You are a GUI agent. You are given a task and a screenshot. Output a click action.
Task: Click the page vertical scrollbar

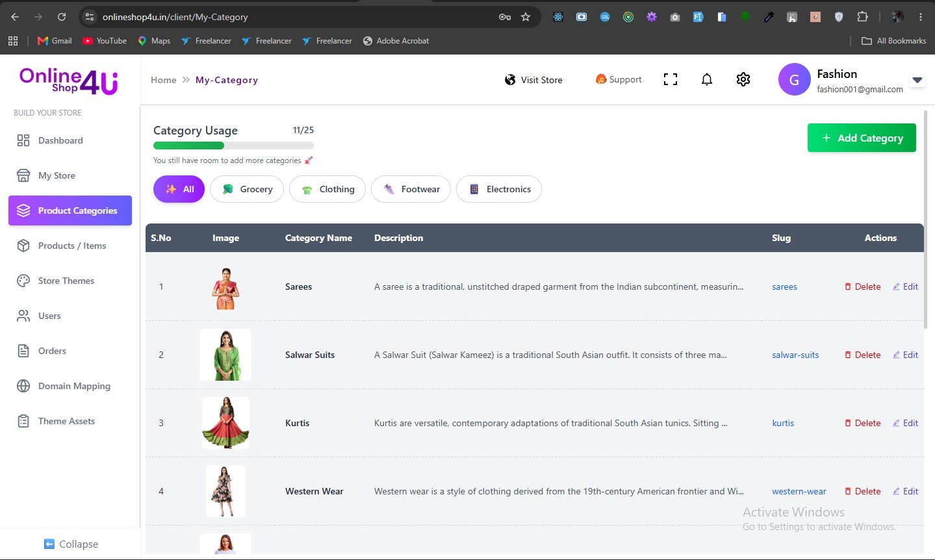click(925, 218)
